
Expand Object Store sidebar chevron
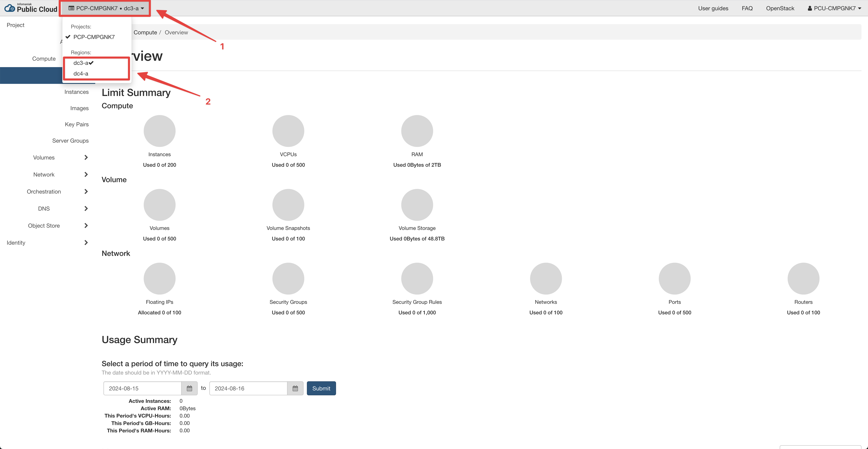pyautogui.click(x=86, y=226)
